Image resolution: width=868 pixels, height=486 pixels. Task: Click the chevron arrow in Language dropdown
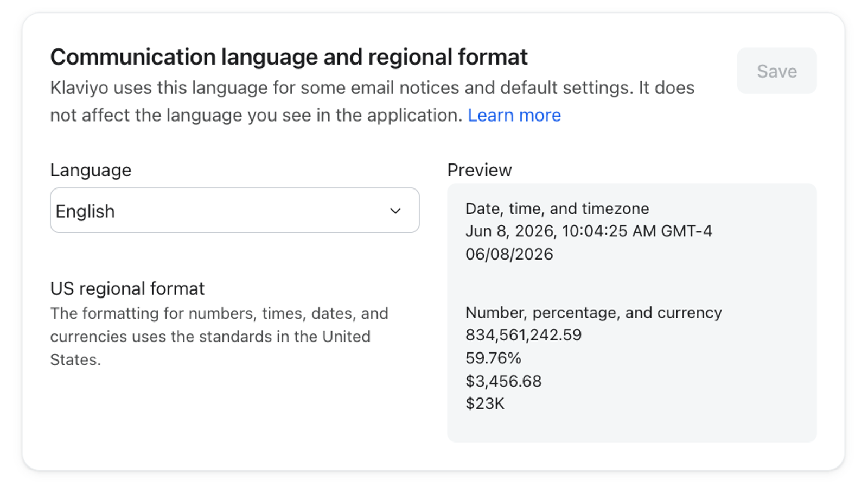coord(395,211)
